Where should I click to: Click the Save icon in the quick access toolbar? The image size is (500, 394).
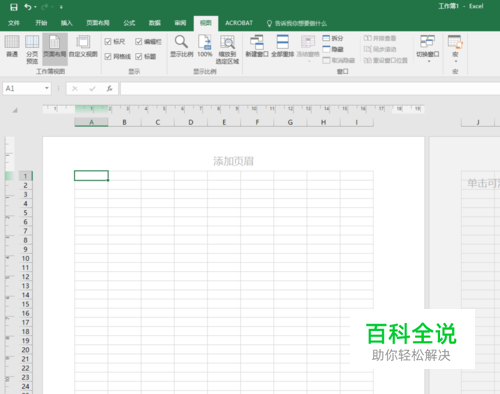pos(14,7)
